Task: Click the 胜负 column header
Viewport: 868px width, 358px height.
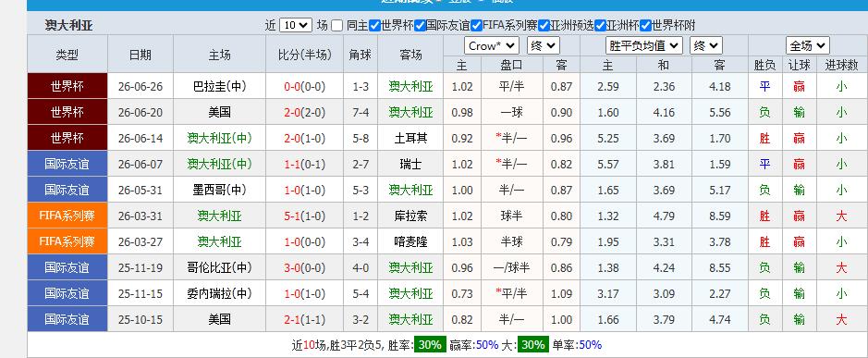Action: tap(764, 65)
